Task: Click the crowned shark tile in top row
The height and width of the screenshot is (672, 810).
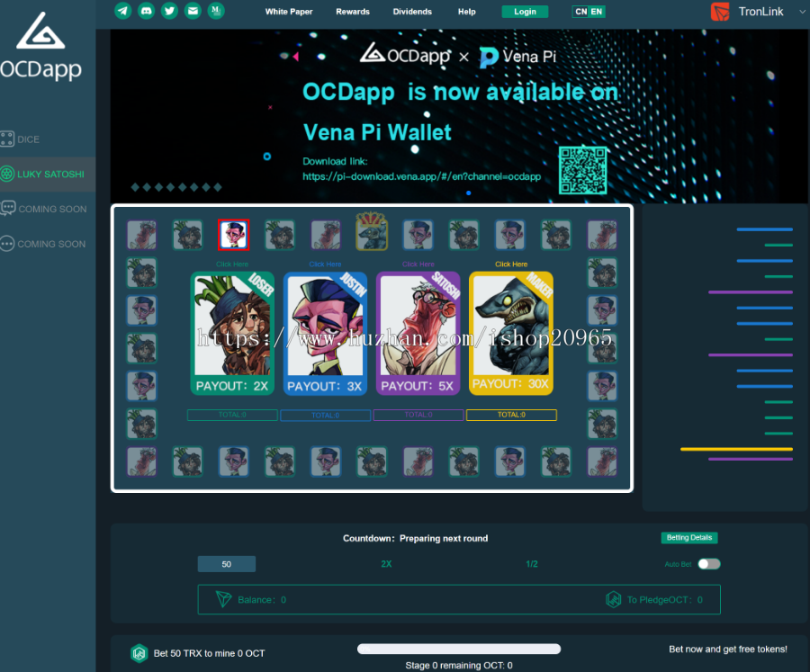Action: [x=372, y=232]
